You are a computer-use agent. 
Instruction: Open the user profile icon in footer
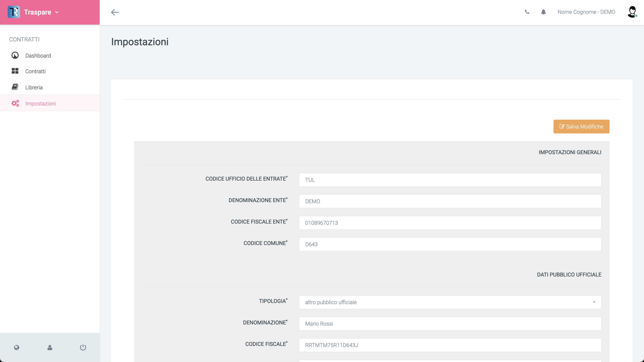click(x=50, y=347)
